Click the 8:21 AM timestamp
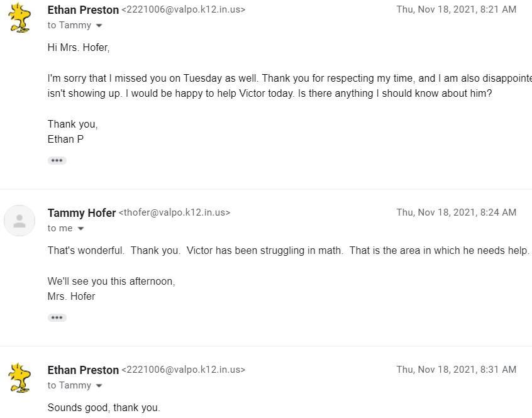This screenshot has height=418, width=532. (456, 9)
